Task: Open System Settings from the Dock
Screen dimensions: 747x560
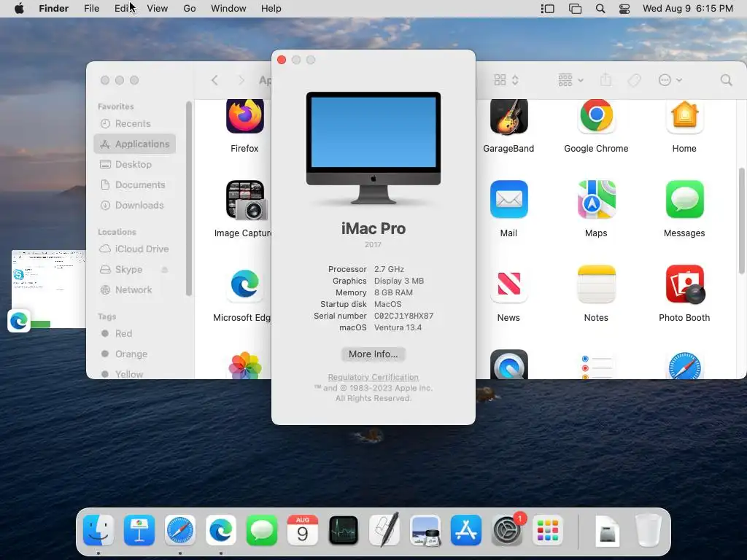Action: (x=507, y=530)
